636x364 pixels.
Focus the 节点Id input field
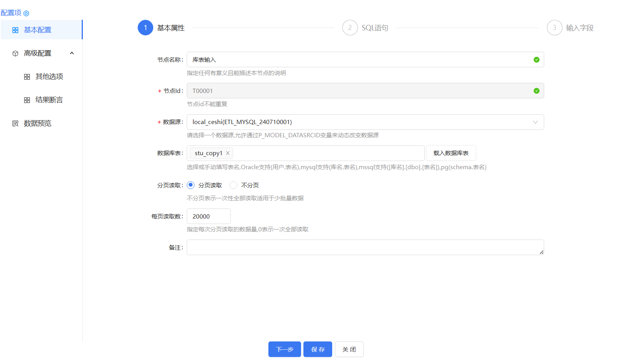[365, 91]
